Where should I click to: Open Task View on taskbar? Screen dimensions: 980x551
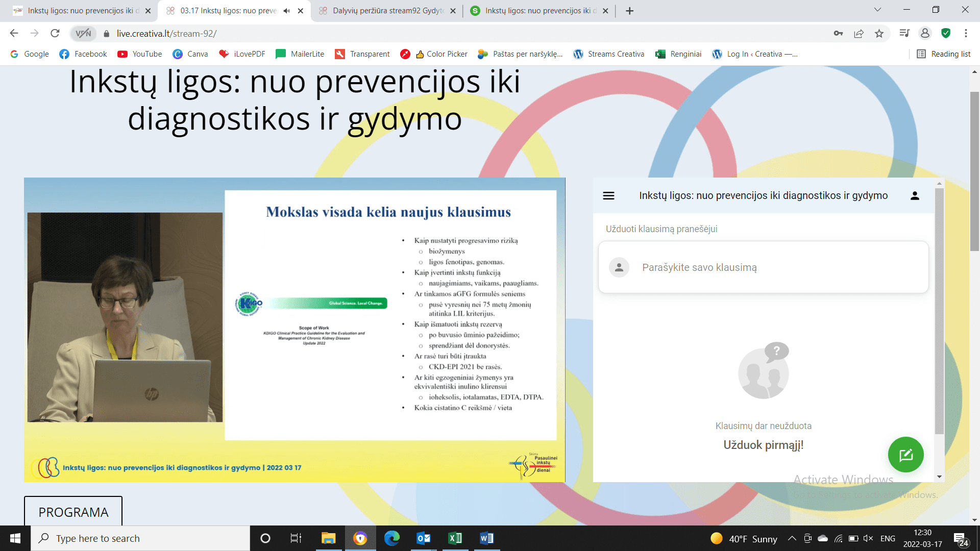(x=296, y=538)
